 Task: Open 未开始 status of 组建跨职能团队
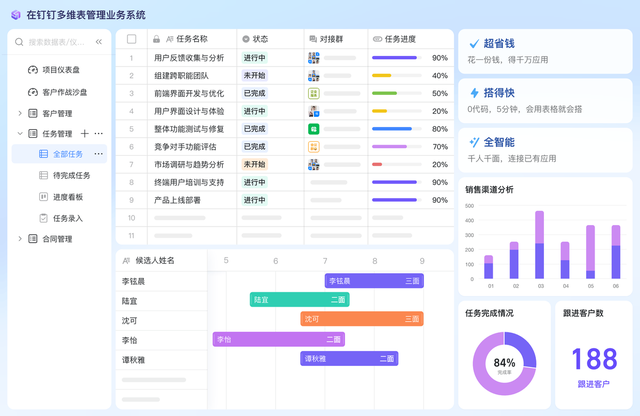click(x=254, y=76)
